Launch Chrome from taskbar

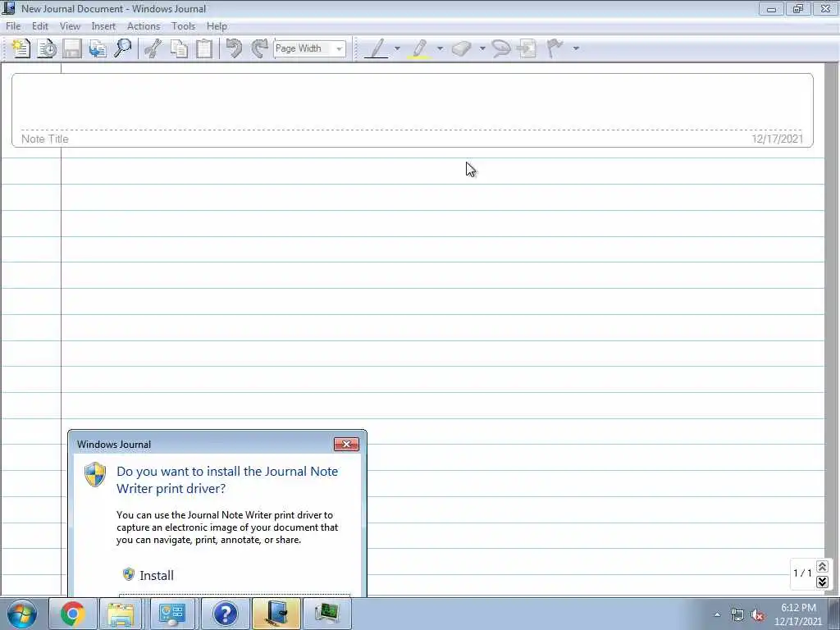[73, 614]
